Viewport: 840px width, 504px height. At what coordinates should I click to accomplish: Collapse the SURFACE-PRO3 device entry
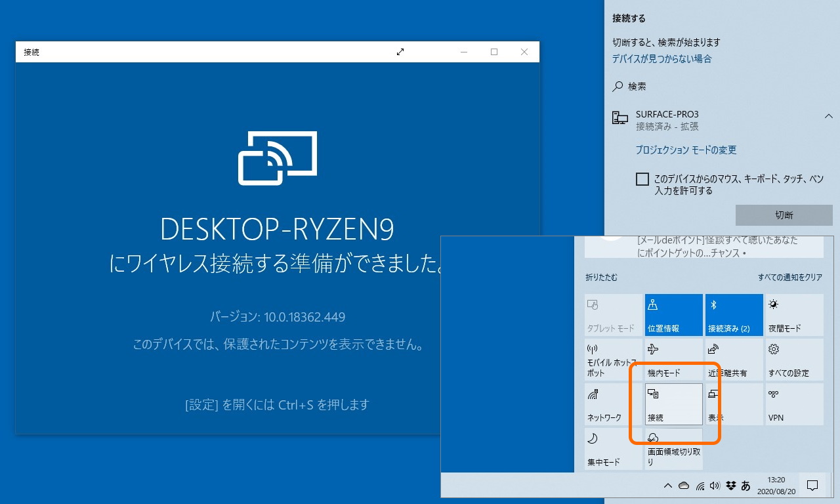[829, 115]
